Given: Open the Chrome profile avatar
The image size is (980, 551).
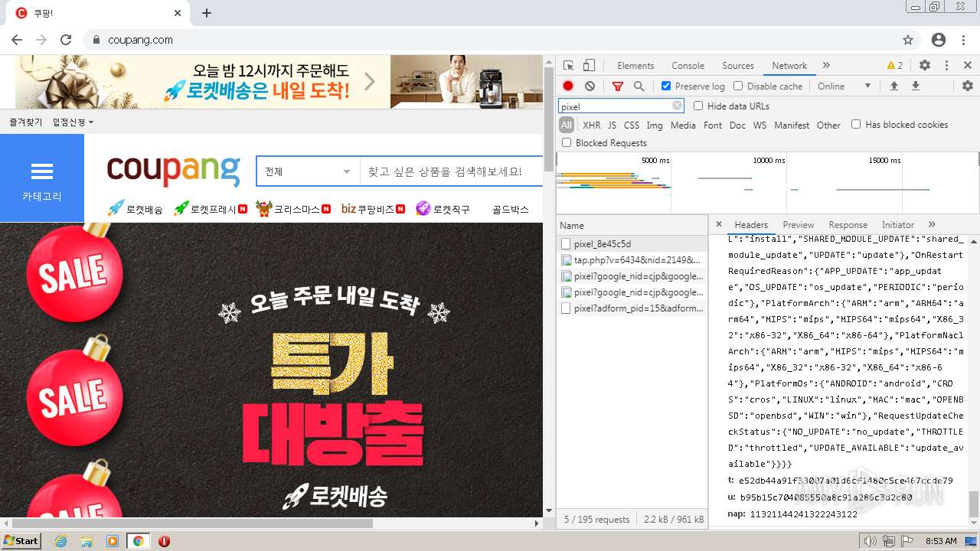Looking at the screenshot, I should click(x=939, y=40).
